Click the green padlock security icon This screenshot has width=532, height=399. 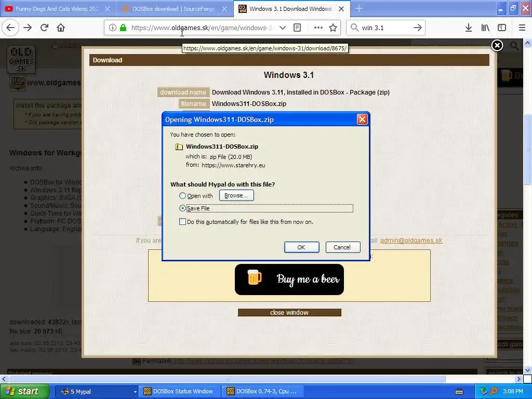(x=123, y=28)
